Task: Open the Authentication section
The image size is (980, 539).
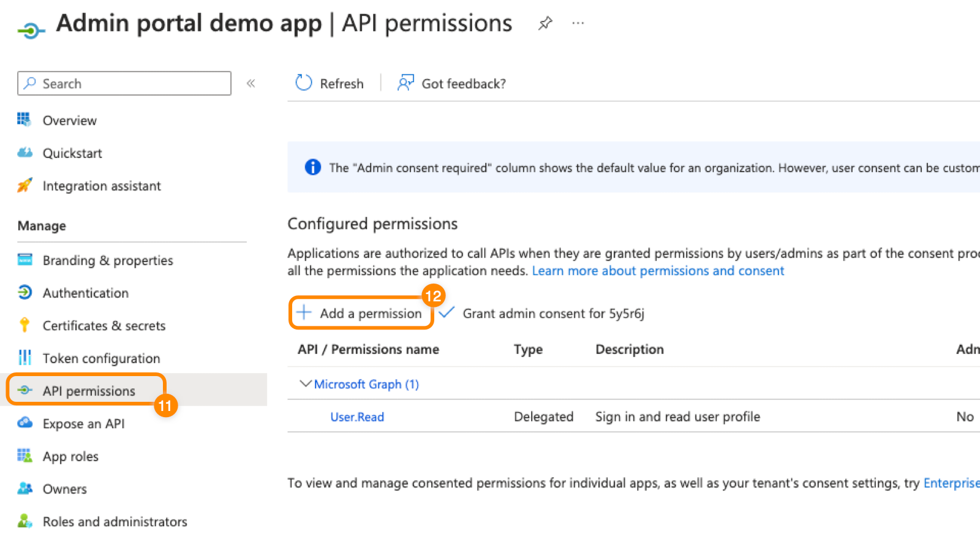Action: [86, 293]
